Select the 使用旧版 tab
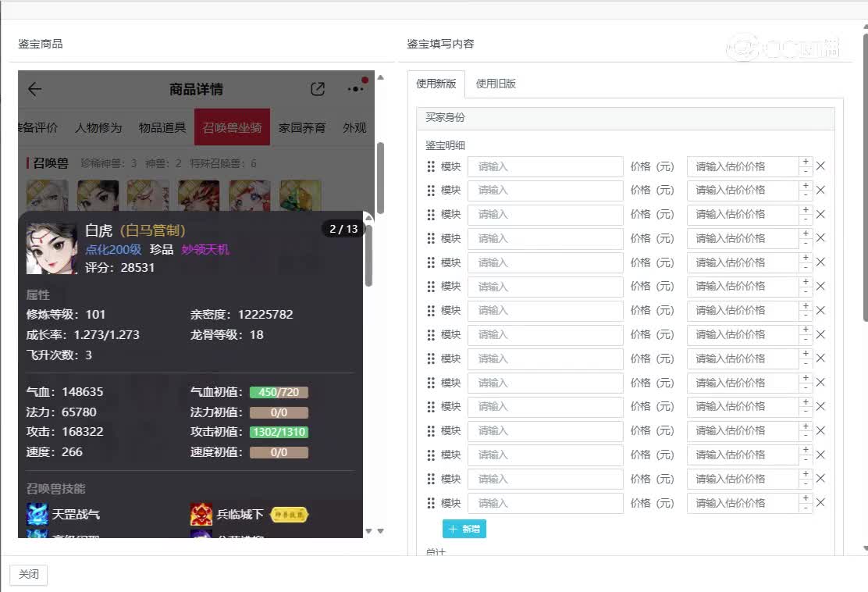The width and height of the screenshot is (868, 592). pyautogui.click(x=496, y=84)
